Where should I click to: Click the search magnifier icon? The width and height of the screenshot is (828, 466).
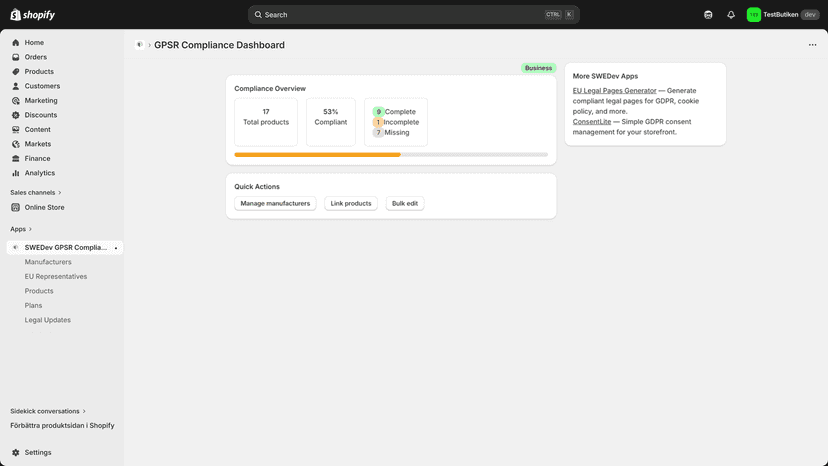click(258, 15)
